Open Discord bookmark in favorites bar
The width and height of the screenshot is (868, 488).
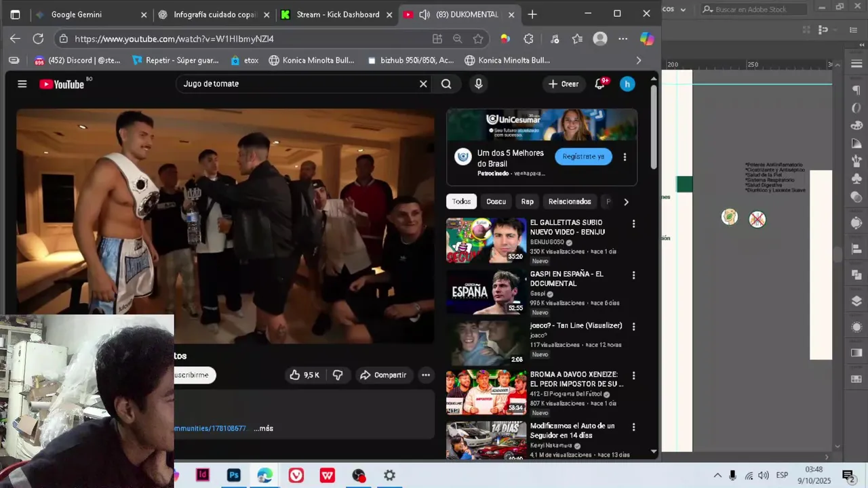point(77,60)
